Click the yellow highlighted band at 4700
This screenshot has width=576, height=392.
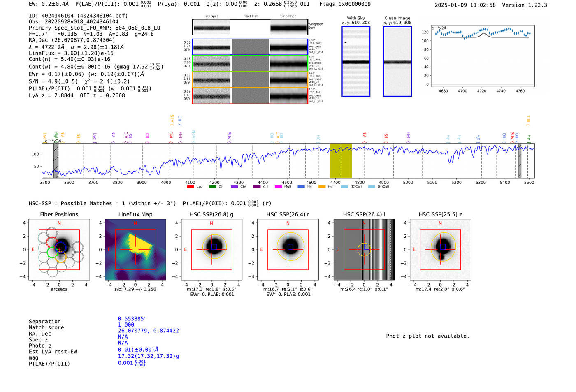(x=341, y=160)
